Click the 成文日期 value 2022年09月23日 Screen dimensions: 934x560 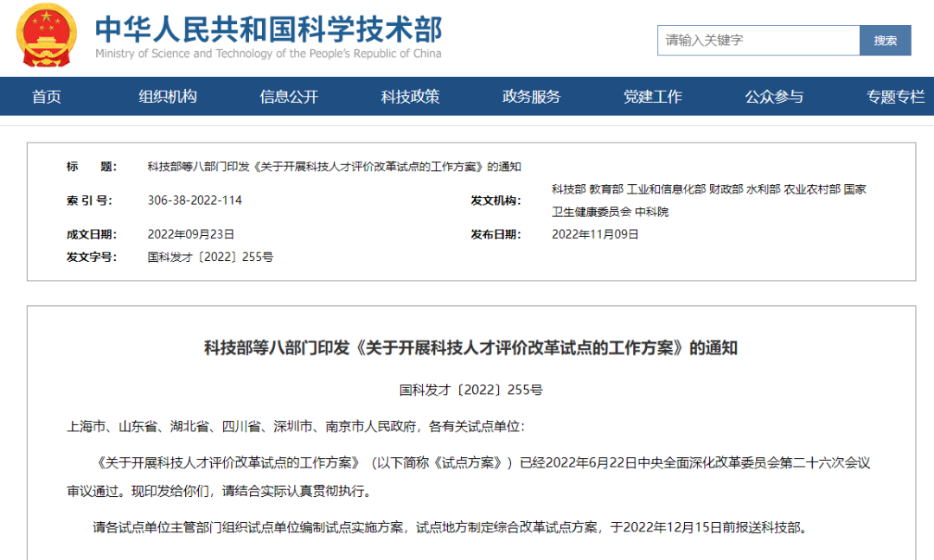pyautogui.click(x=191, y=234)
